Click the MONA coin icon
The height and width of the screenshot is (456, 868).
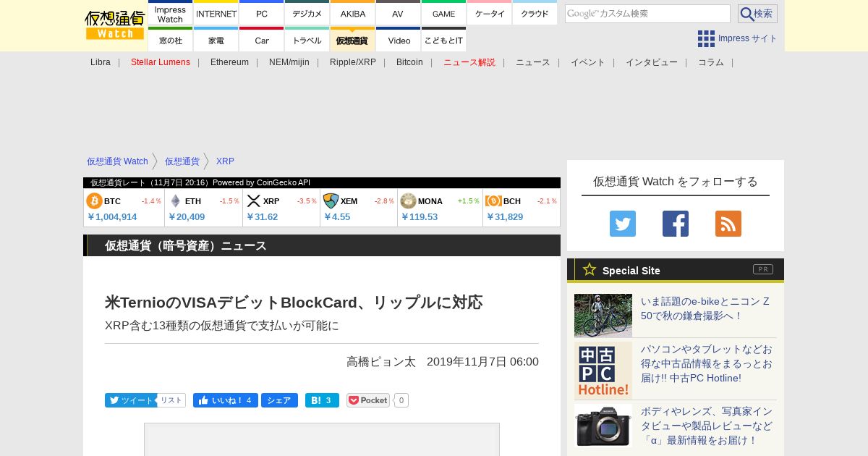tap(408, 201)
